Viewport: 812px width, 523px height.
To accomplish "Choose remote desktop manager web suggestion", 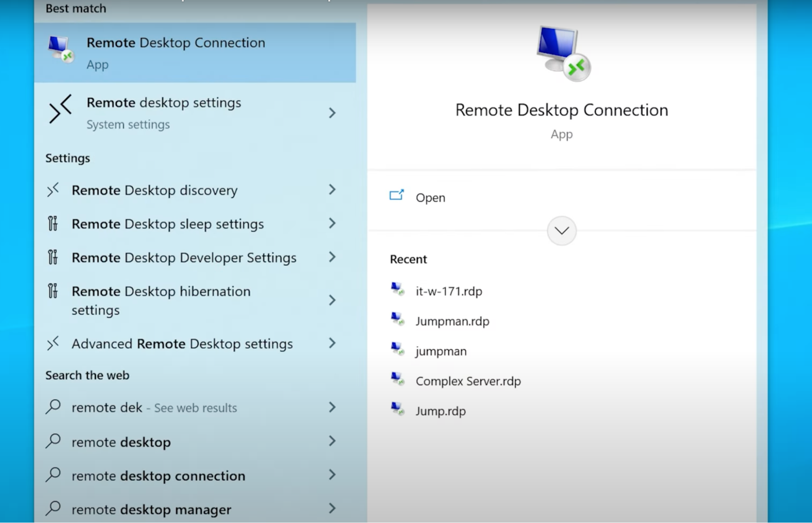I will (195, 509).
